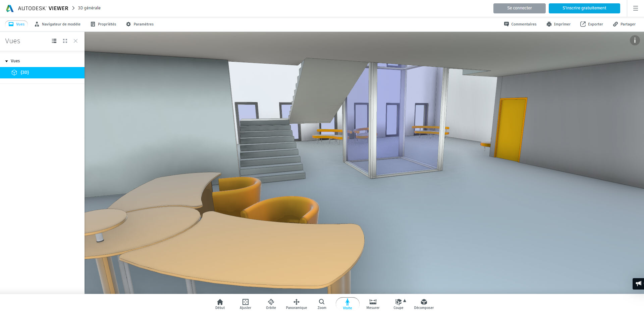Switch Vues panel to thumbnail grid layout
Image resolution: width=644 pixels, height=314 pixels.
pyautogui.click(x=65, y=41)
